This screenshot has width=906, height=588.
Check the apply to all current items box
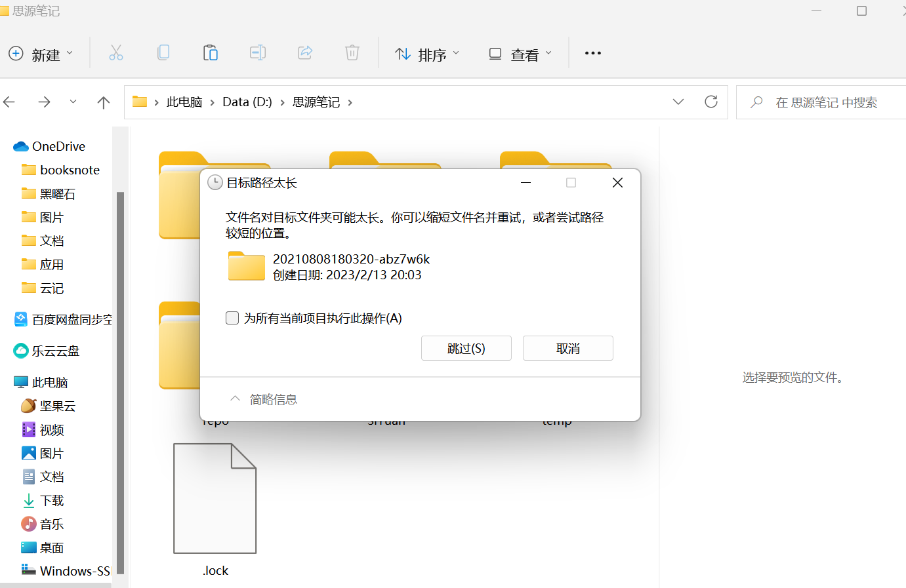click(x=232, y=319)
